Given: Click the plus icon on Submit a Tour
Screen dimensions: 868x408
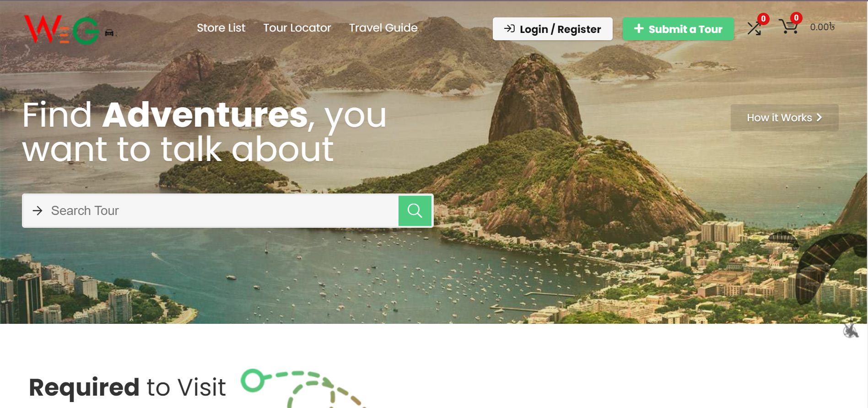Looking at the screenshot, I should [x=639, y=28].
